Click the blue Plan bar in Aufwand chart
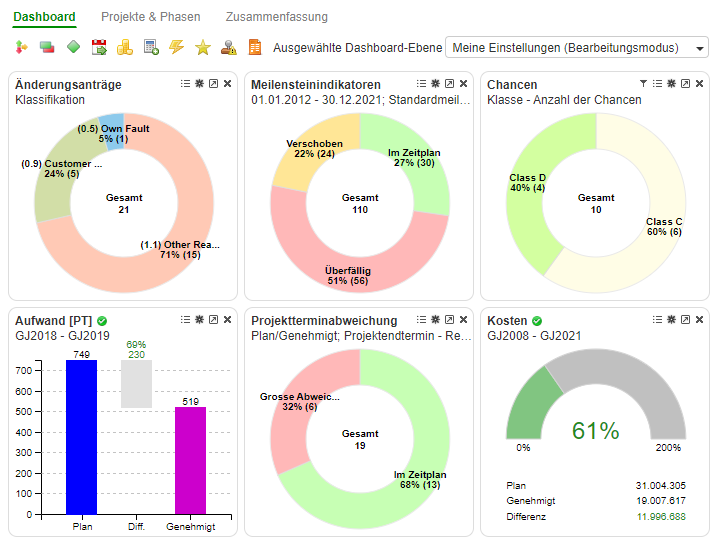Viewport: 720px width, 545px height. click(x=81, y=438)
